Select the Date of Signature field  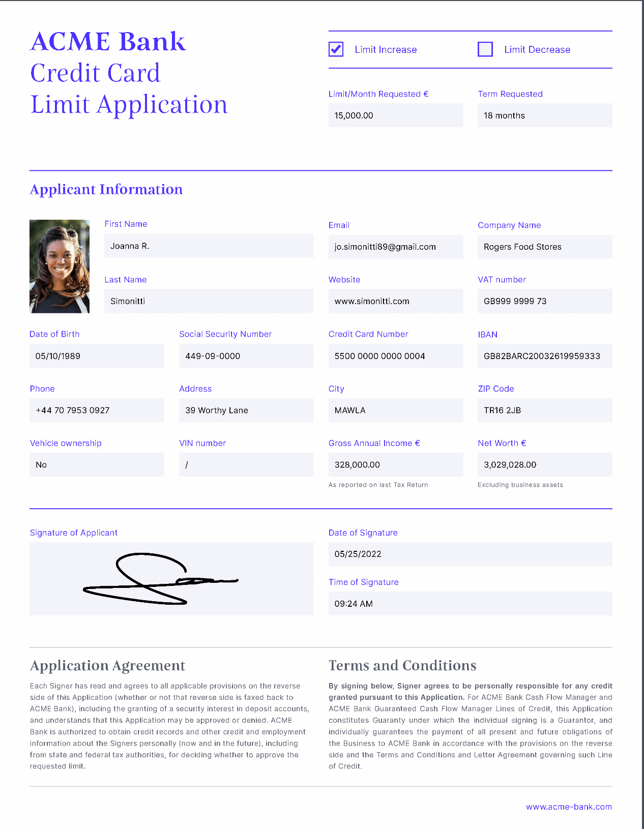click(470, 554)
